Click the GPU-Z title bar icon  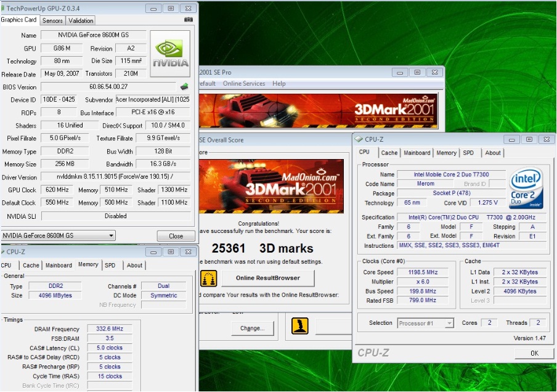[2, 8]
